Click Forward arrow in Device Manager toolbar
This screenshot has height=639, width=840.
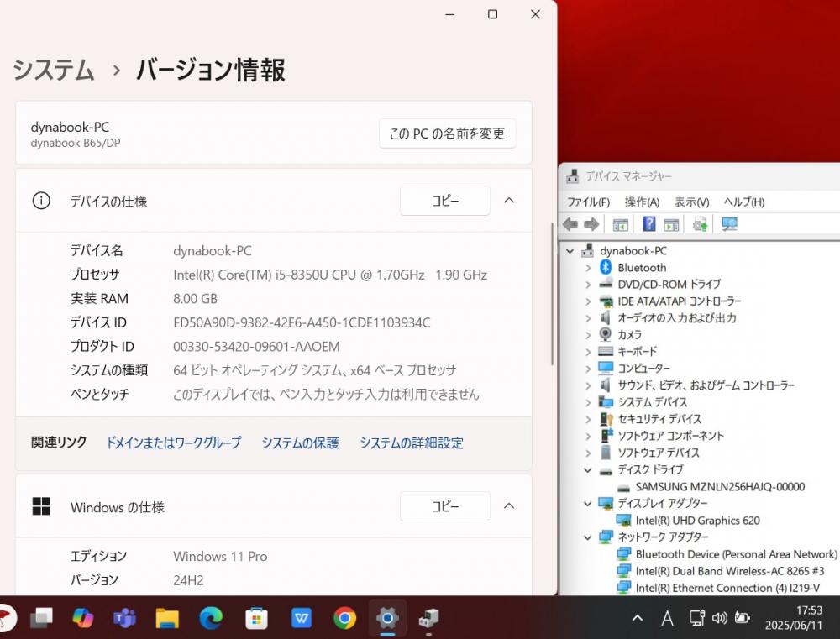coord(591,224)
